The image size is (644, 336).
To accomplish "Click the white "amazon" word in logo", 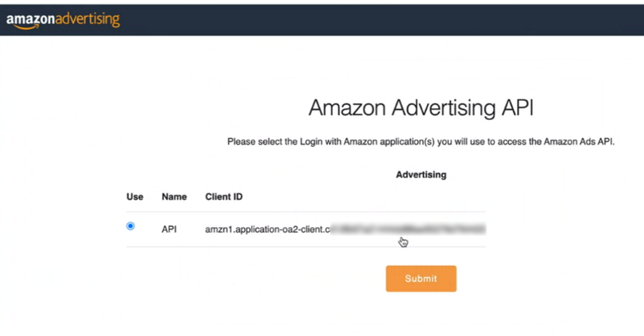I will pos(31,20).
